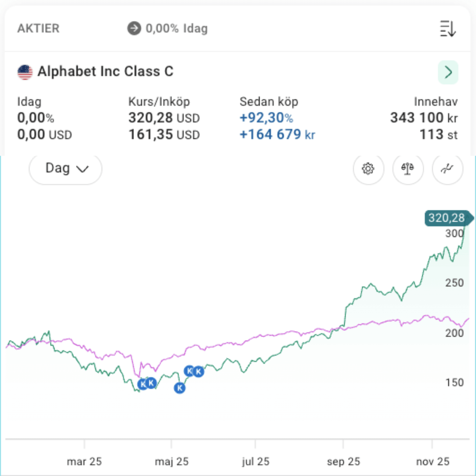Viewport: 476px width, 476px height.
Task: Click the mar 25 axis label
Action: point(84,461)
